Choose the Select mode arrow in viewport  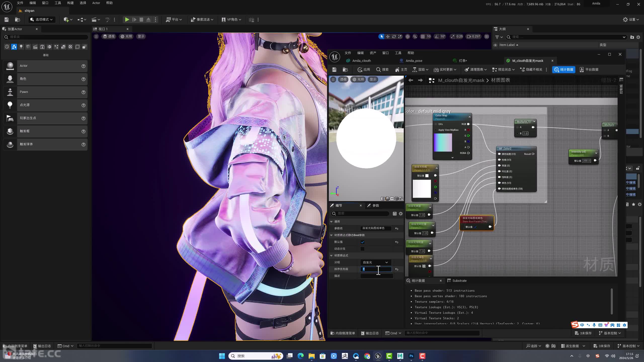[x=381, y=36]
